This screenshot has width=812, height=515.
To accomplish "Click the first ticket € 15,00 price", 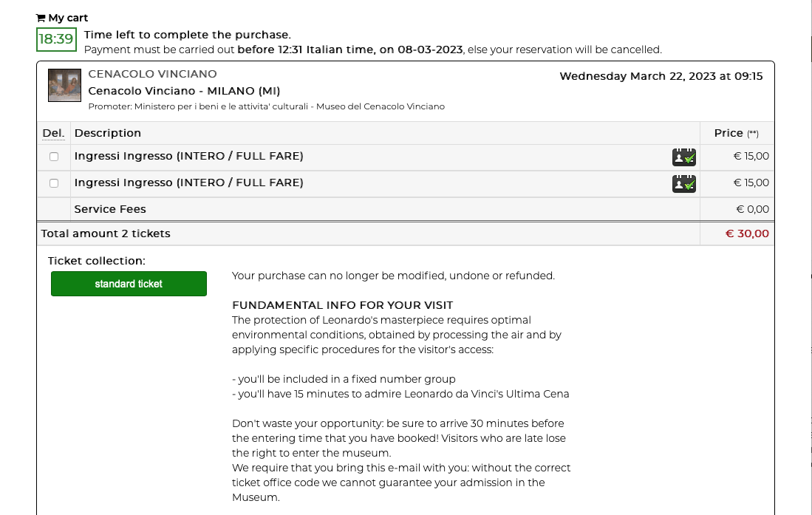I will pos(751,156).
